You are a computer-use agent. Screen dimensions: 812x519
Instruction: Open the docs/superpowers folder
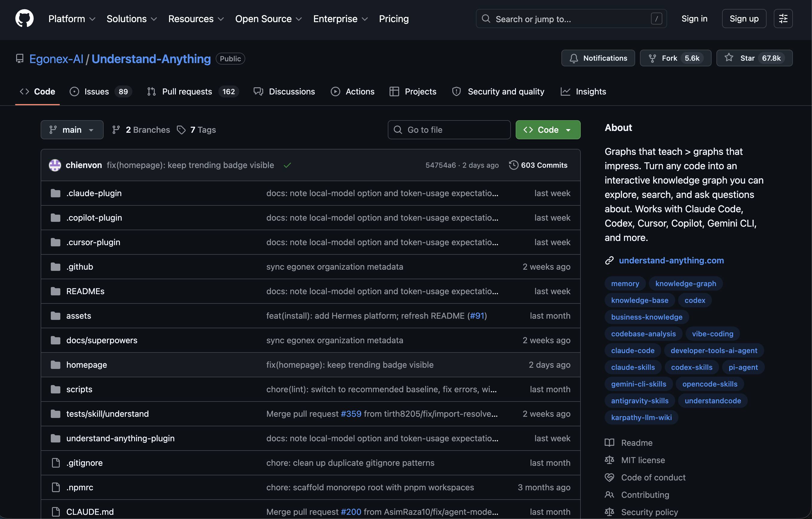pyautogui.click(x=102, y=340)
